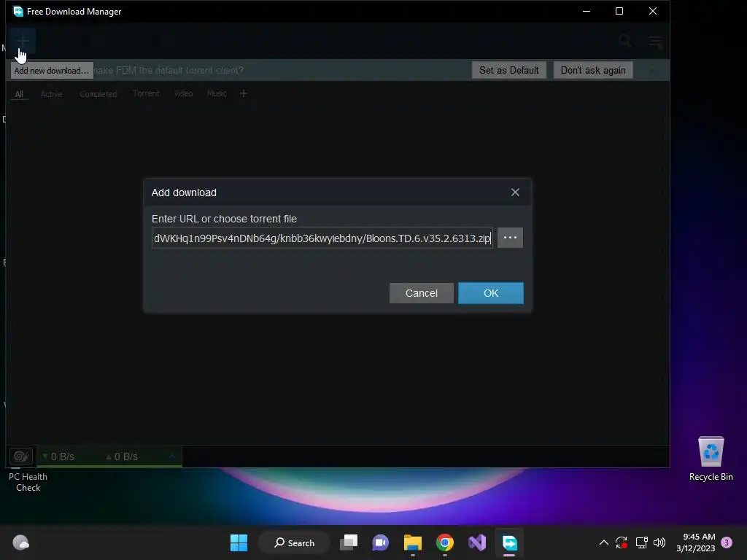Minimize the Free Download Manager window

coord(587,11)
